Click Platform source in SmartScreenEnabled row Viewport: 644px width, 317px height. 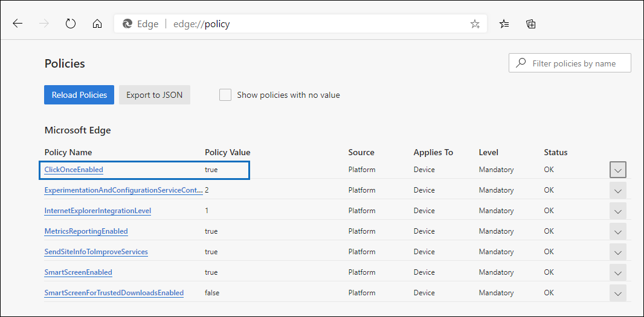362,272
